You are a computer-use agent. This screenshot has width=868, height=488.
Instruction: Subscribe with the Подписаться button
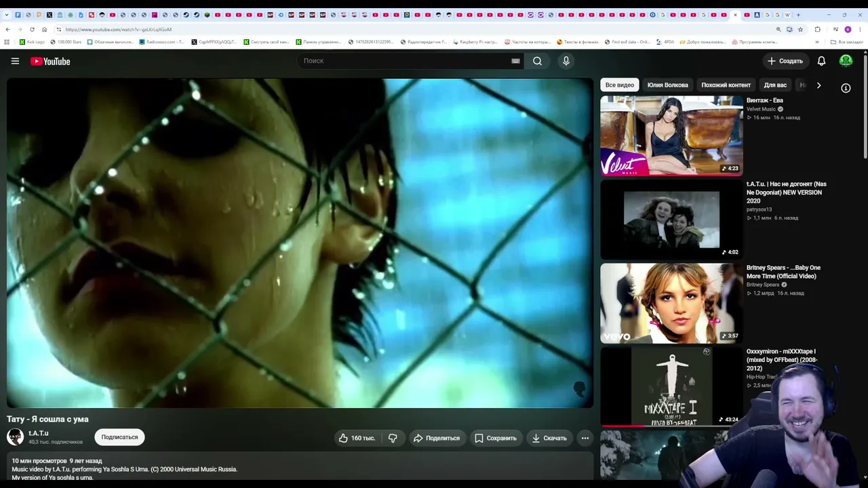[x=119, y=437]
